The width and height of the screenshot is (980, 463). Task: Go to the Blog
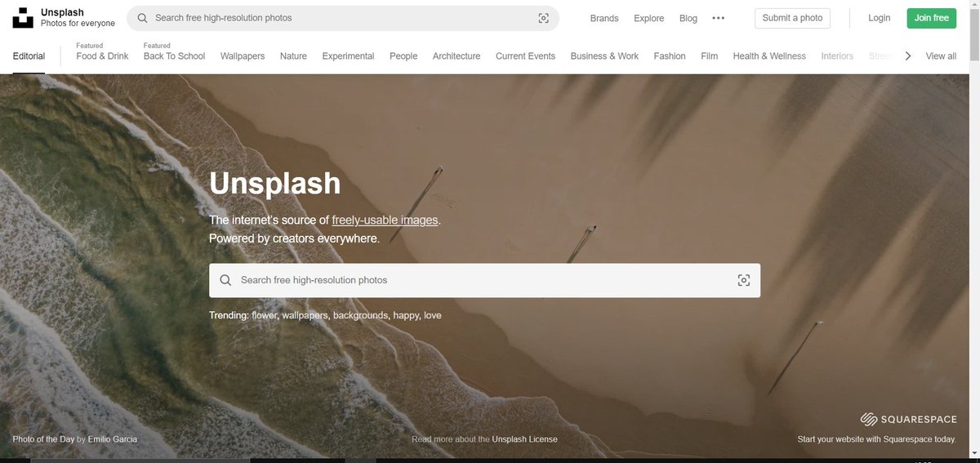tap(688, 18)
